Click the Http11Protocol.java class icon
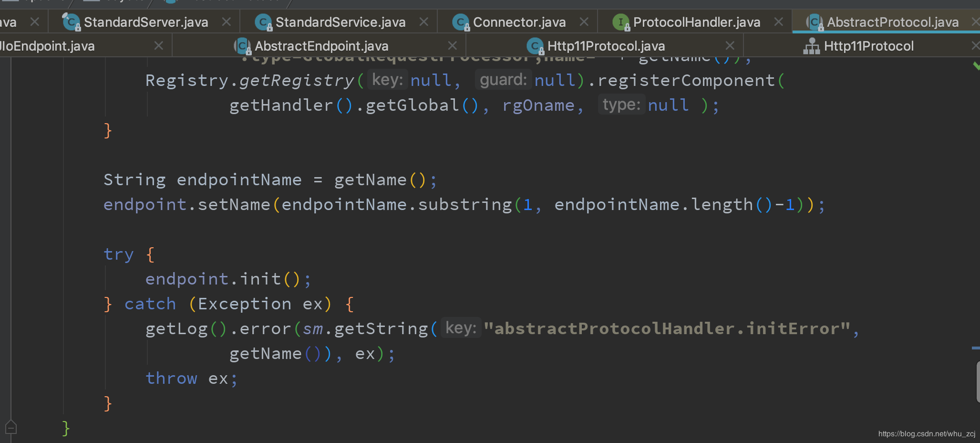Screen dimensions: 980x443 (x=535, y=46)
